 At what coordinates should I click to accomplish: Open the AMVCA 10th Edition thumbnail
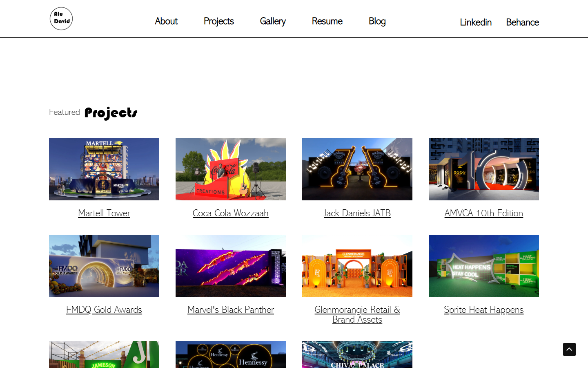coord(484,169)
